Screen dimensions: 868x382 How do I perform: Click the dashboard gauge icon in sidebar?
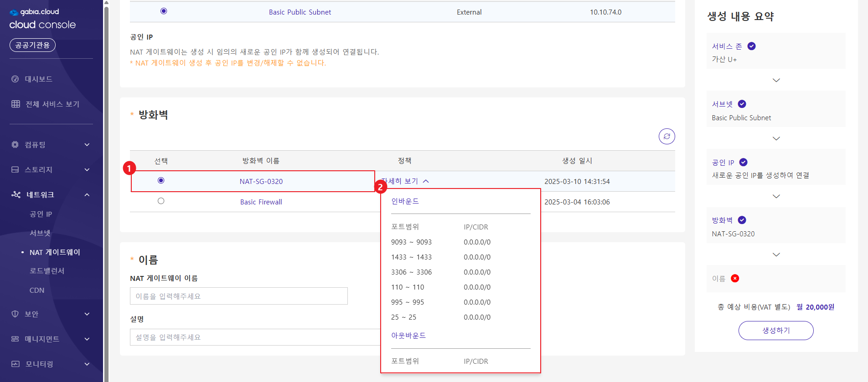[15, 79]
